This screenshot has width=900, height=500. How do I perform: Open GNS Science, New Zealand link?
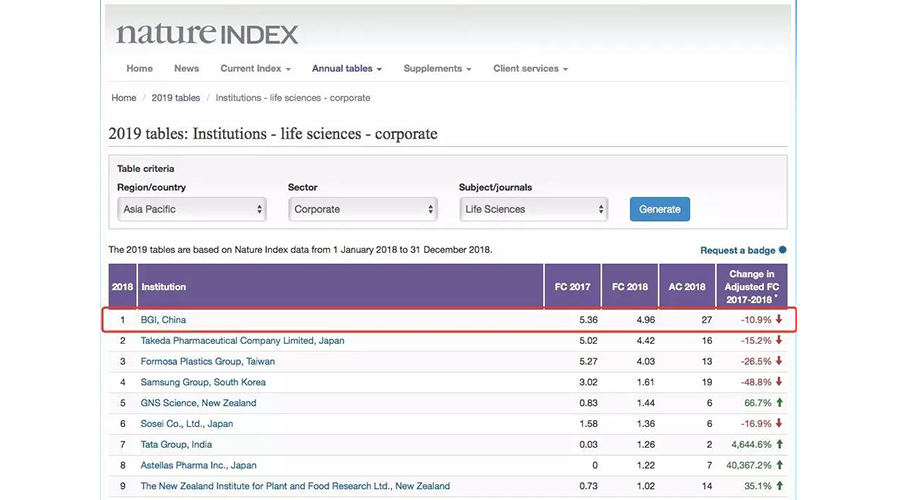pos(199,402)
